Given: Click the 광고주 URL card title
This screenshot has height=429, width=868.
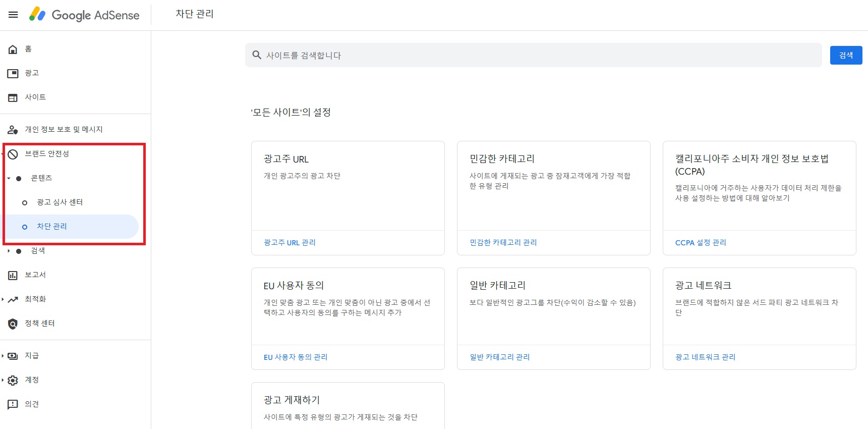Looking at the screenshot, I should click(286, 159).
